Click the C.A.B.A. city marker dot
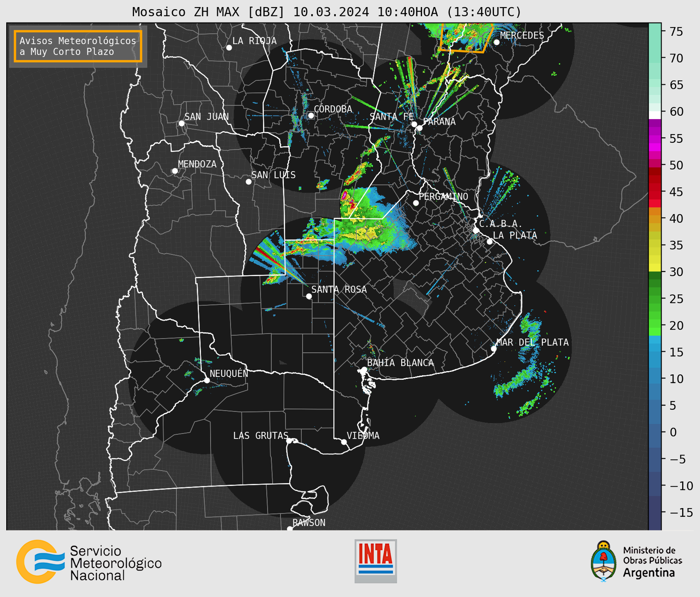The image size is (700, 597). [476, 230]
